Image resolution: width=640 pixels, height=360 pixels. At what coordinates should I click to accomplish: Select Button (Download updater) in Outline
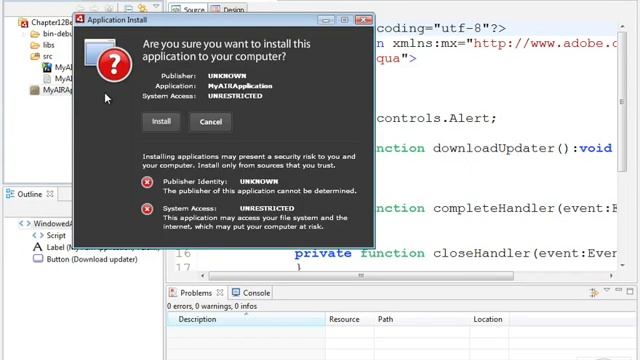pos(92,259)
